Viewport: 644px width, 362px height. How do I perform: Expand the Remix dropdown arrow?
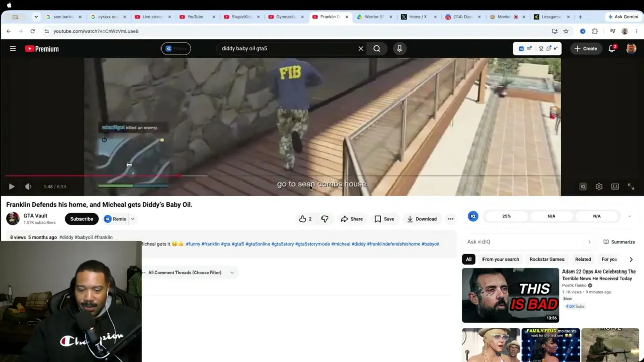pyautogui.click(x=133, y=219)
